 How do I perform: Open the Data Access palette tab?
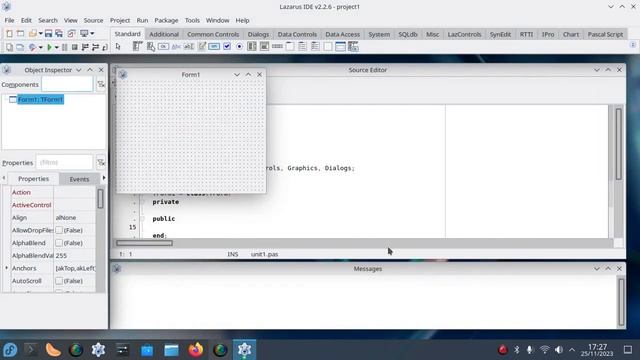click(x=342, y=34)
